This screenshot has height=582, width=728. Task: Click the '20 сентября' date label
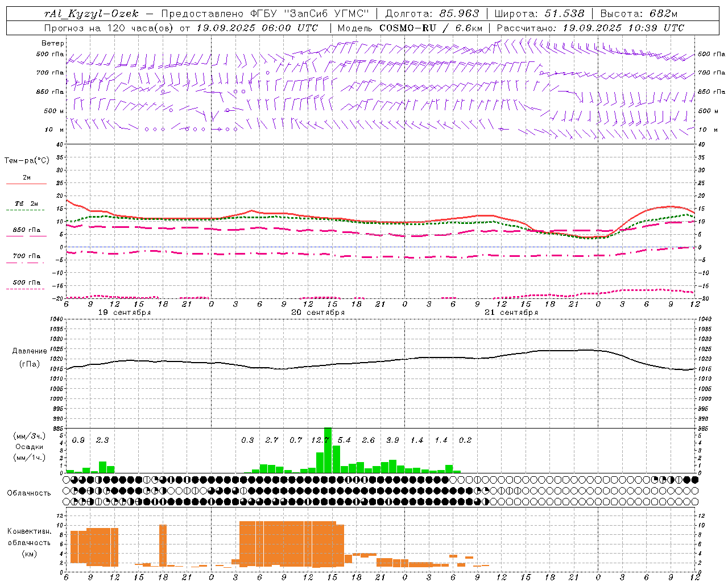318,313
